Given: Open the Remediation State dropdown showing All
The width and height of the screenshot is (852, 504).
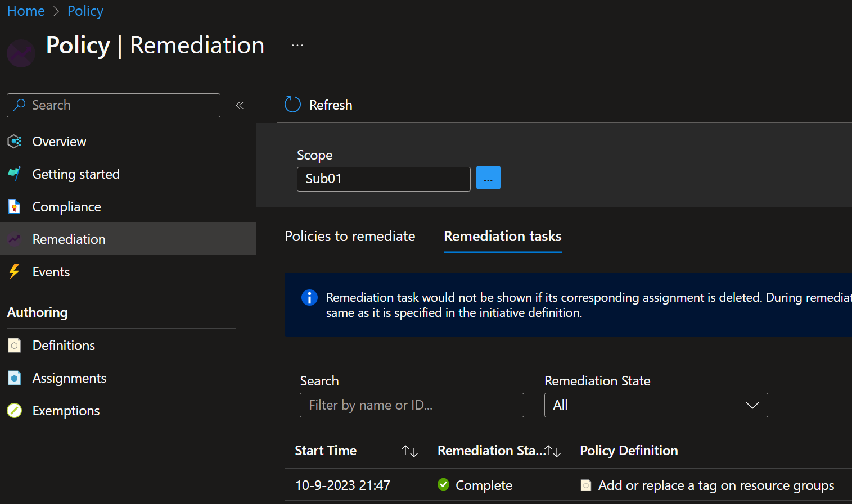Looking at the screenshot, I should pos(656,405).
